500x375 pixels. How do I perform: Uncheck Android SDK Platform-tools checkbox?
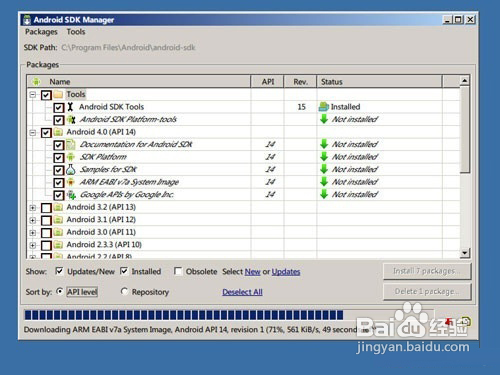click(59, 120)
